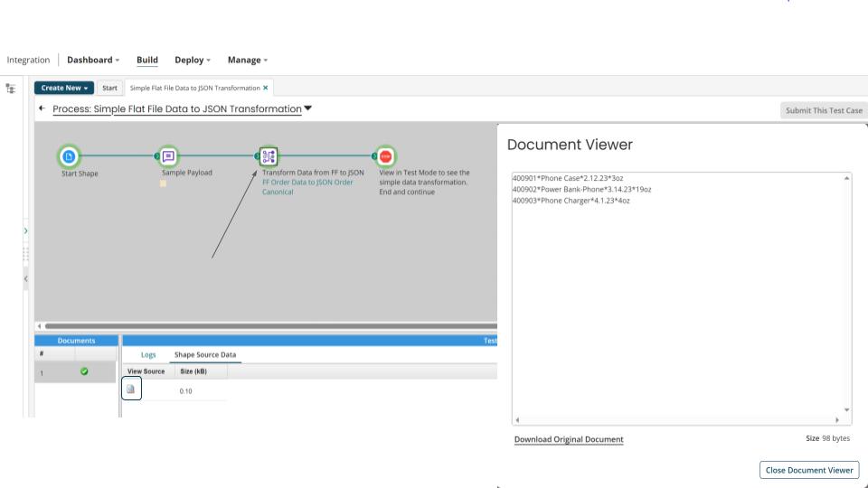Click FF Order Data to JSON Order Canonical link
868x488 pixels.
coord(307,187)
